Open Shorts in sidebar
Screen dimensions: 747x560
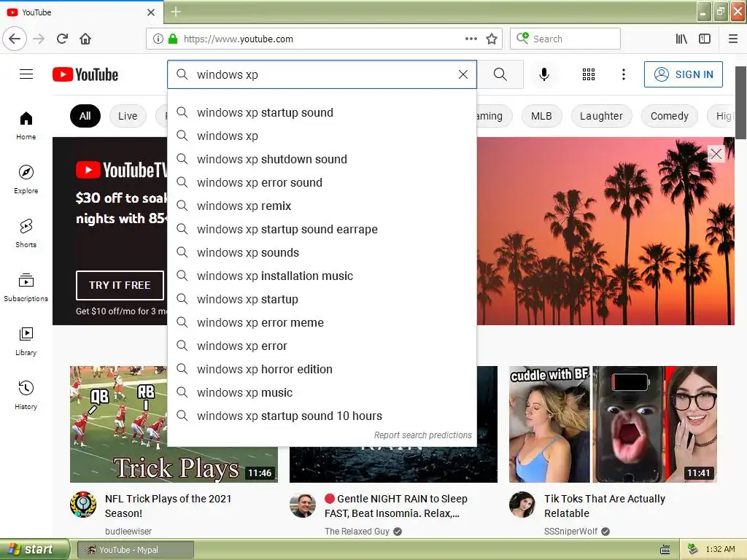[26, 233]
